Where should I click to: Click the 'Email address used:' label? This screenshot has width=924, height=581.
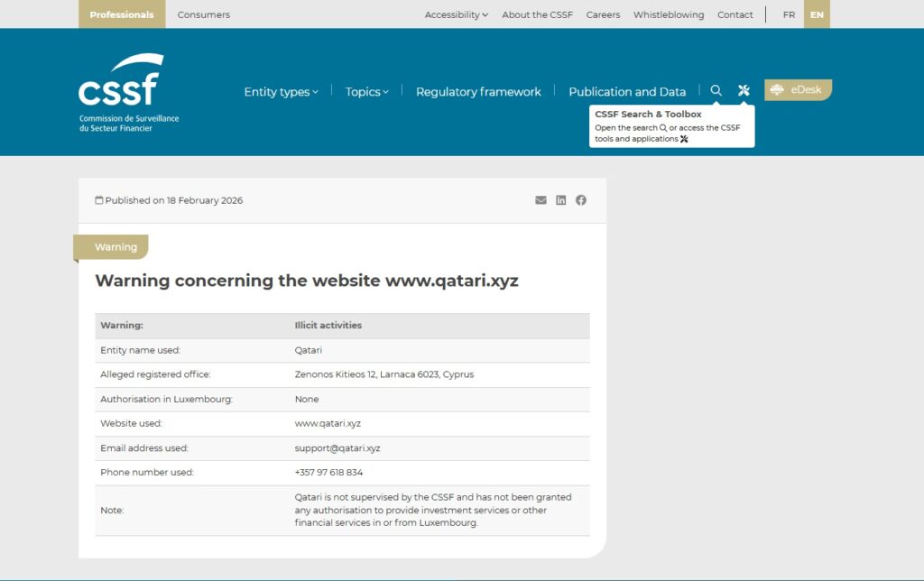(143, 447)
